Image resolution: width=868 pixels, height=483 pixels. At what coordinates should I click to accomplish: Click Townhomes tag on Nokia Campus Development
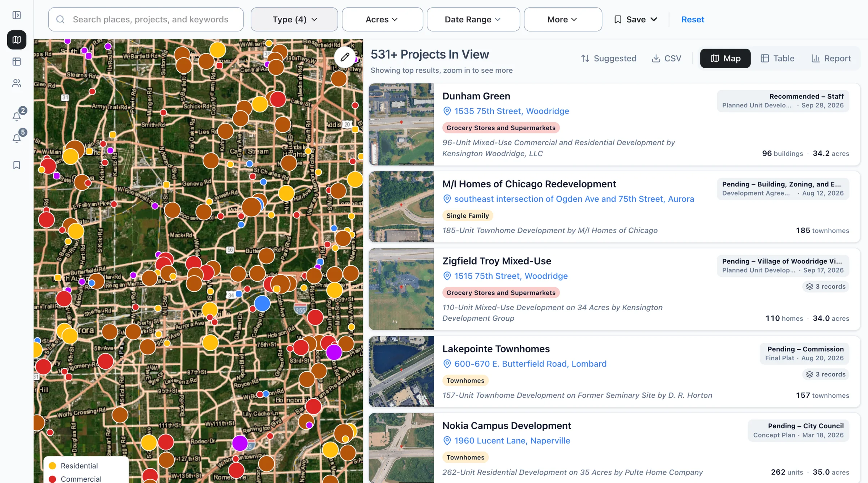coord(465,457)
